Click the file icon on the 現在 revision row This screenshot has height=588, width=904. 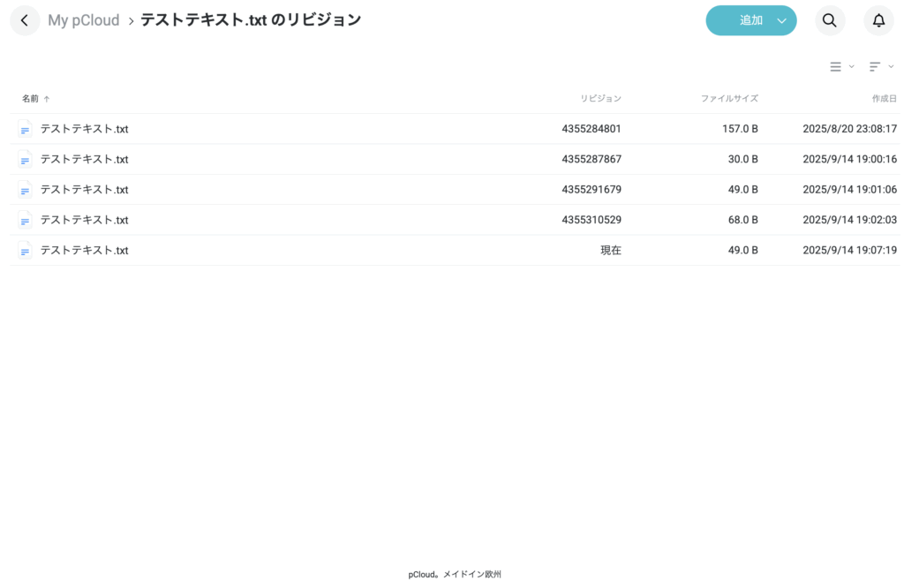coord(25,250)
